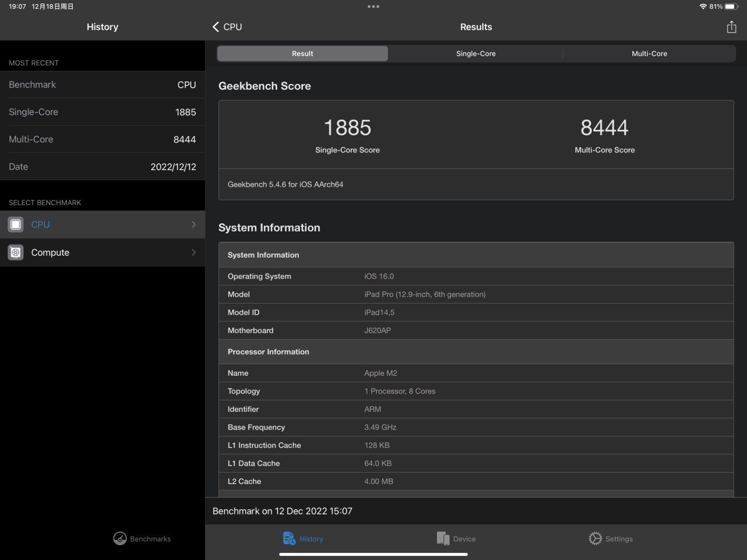
Task: Tap the Wi-Fi status icon
Action: [703, 6]
